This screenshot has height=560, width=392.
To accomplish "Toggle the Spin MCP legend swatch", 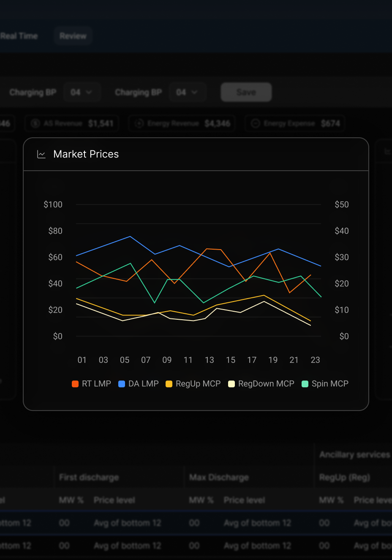I will (305, 384).
